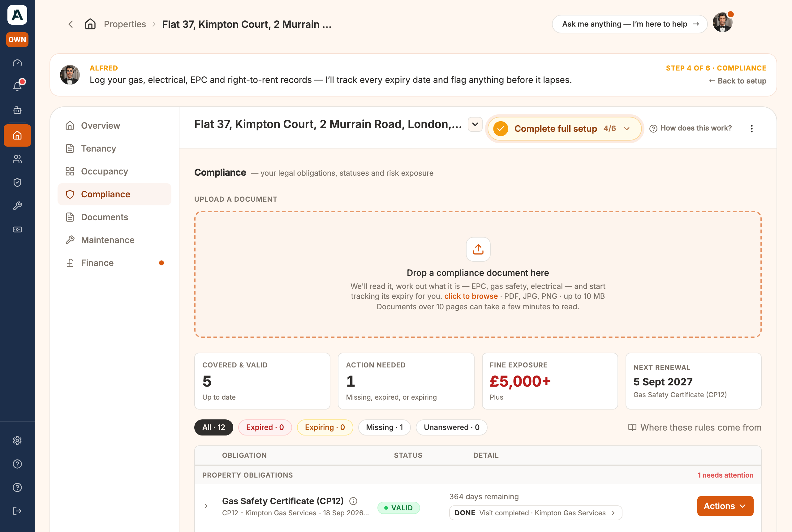Click the STATUS column header
The image size is (792, 532).
[x=408, y=455]
